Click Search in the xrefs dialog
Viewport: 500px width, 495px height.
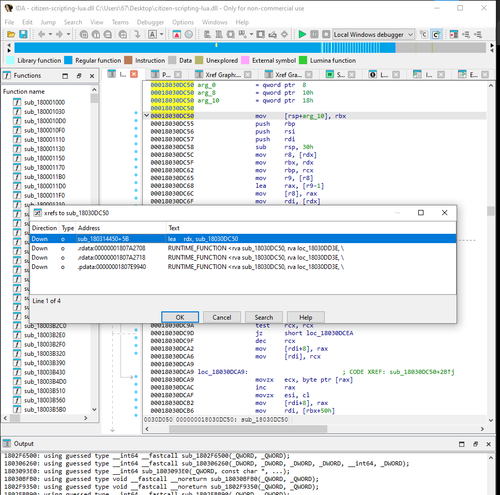pyautogui.click(x=264, y=317)
